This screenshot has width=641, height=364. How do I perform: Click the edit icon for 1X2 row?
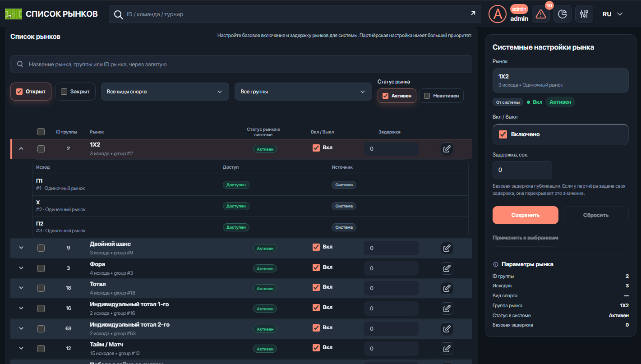point(447,149)
